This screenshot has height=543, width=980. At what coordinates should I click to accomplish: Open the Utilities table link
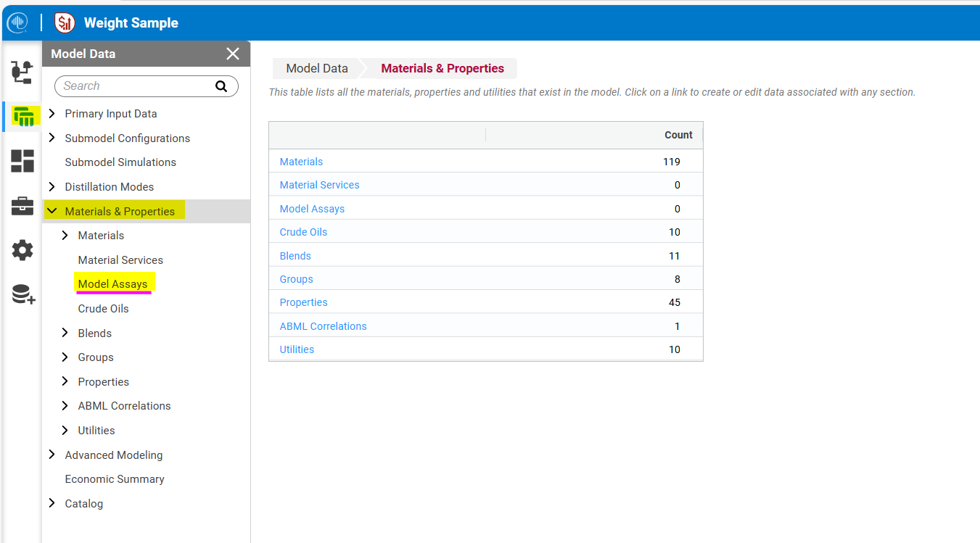click(297, 349)
